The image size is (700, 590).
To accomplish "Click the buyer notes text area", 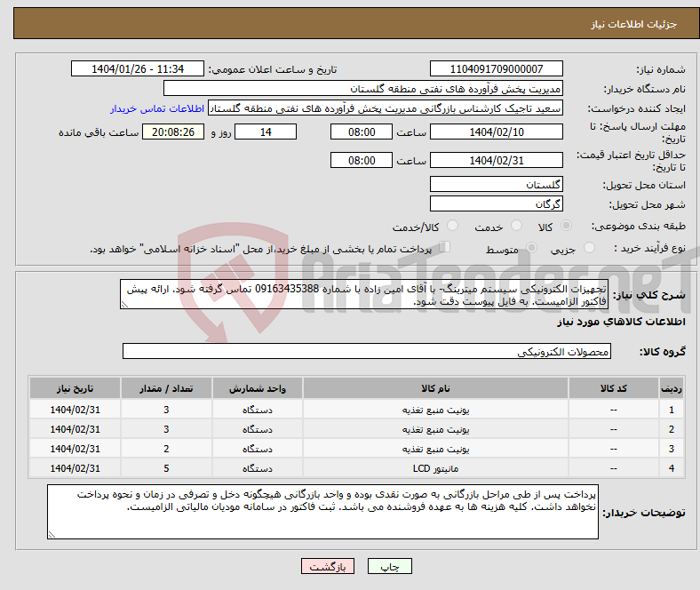I will tap(322, 512).
